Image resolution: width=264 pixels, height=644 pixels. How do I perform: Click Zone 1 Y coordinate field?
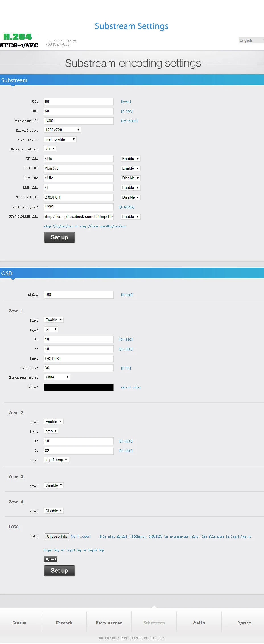[79, 349]
